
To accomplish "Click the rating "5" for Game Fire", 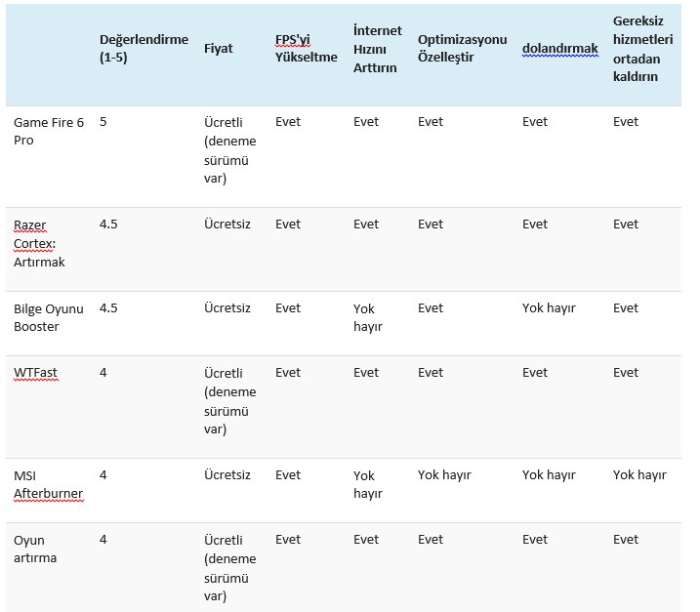I will click(103, 122).
